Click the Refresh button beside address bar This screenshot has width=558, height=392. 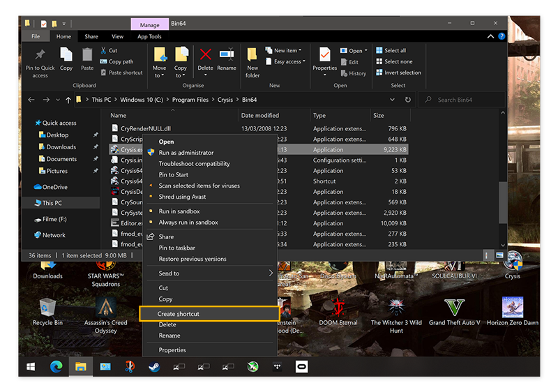click(x=408, y=100)
